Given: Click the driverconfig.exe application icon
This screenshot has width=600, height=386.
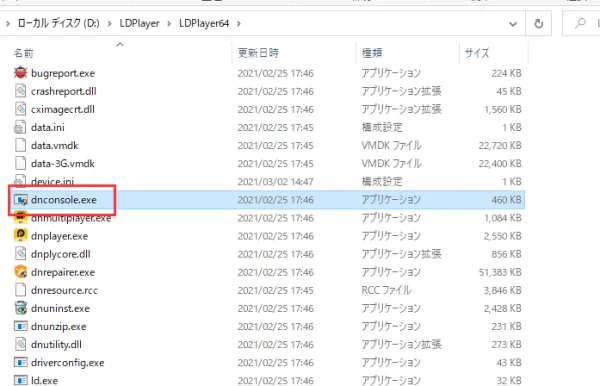Looking at the screenshot, I should click(20, 362).
